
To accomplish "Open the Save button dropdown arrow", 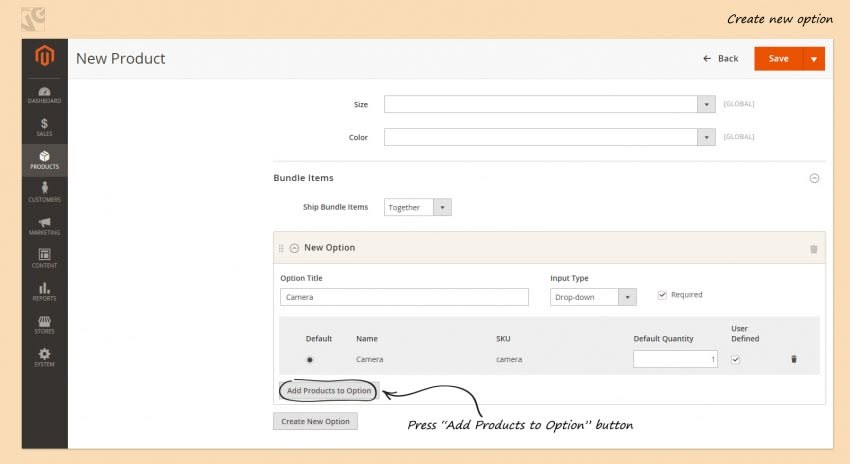I will pyautogui.click(x=814, y=59).
